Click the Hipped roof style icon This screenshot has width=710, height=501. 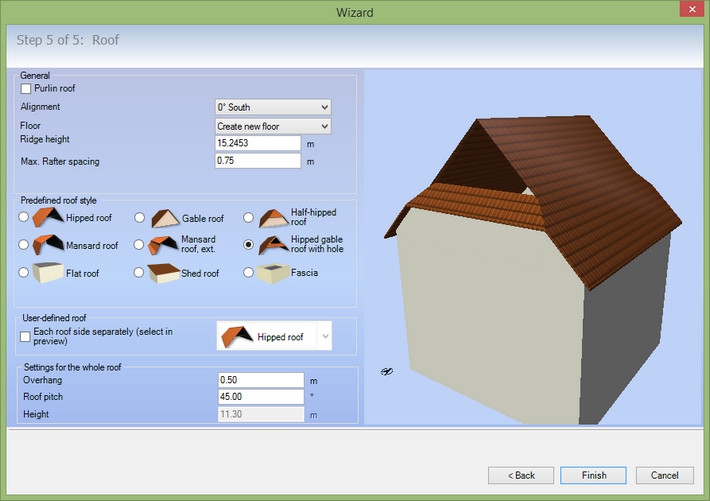[48, 217]
